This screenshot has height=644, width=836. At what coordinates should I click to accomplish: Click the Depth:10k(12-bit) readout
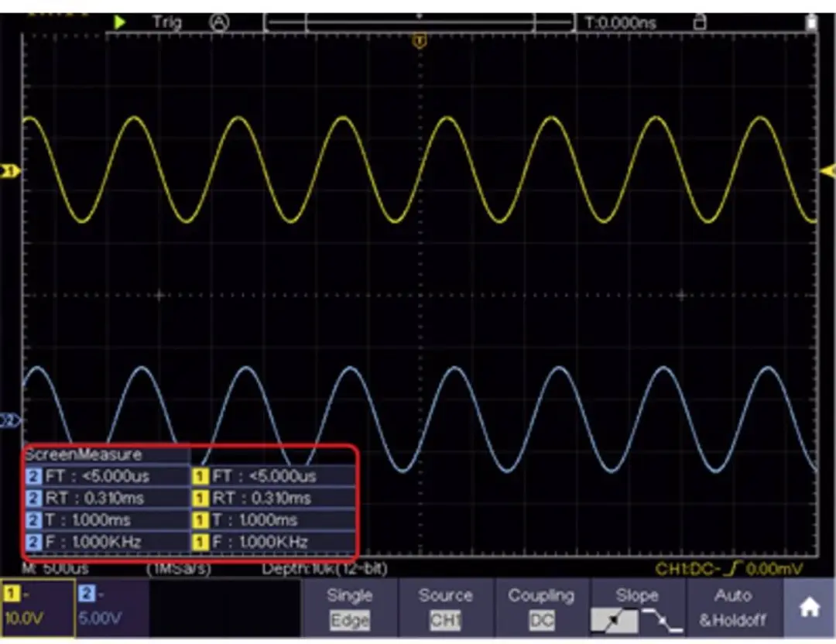(x=324, y=569)
